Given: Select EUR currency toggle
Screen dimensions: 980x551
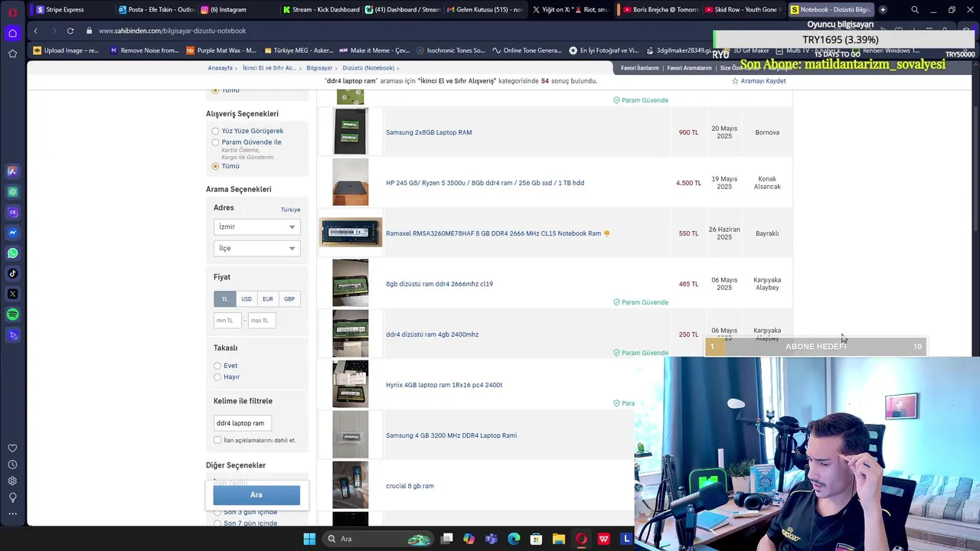Looking at the screenshot, I should coord(267,299).
